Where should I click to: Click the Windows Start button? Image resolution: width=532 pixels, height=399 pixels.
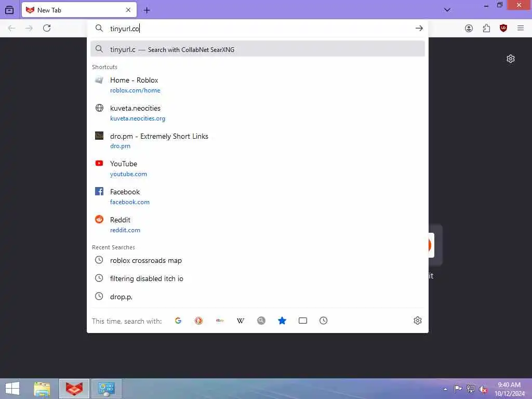pos(12,389)
